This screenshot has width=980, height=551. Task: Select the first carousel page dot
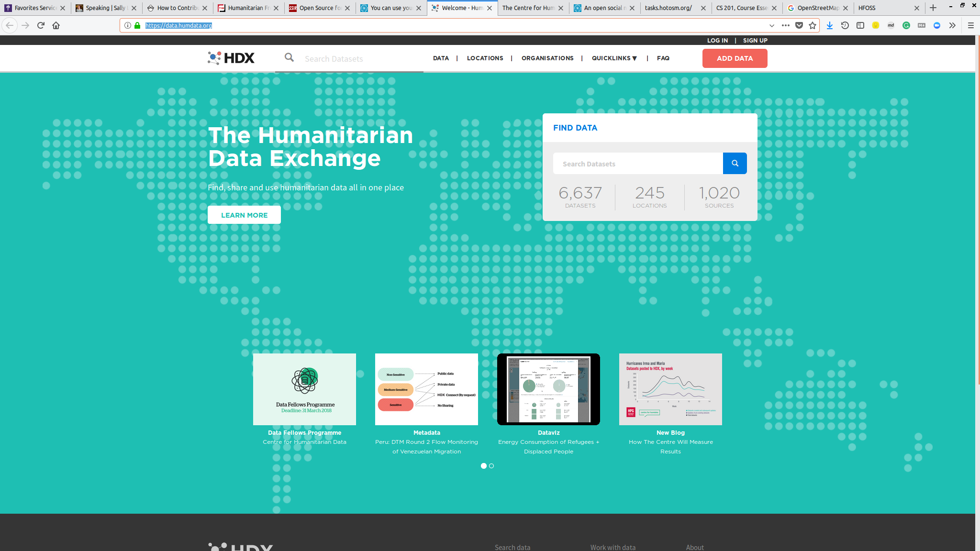484,466
